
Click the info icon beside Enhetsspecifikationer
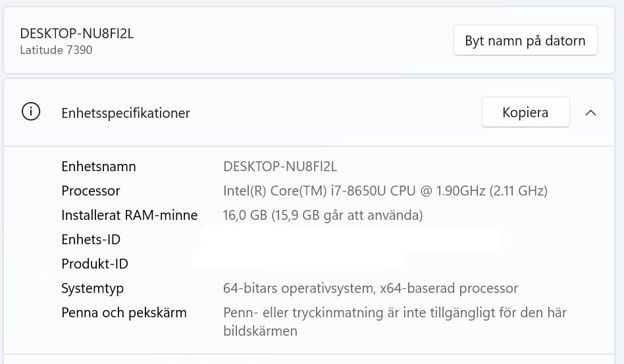(31, 113)
